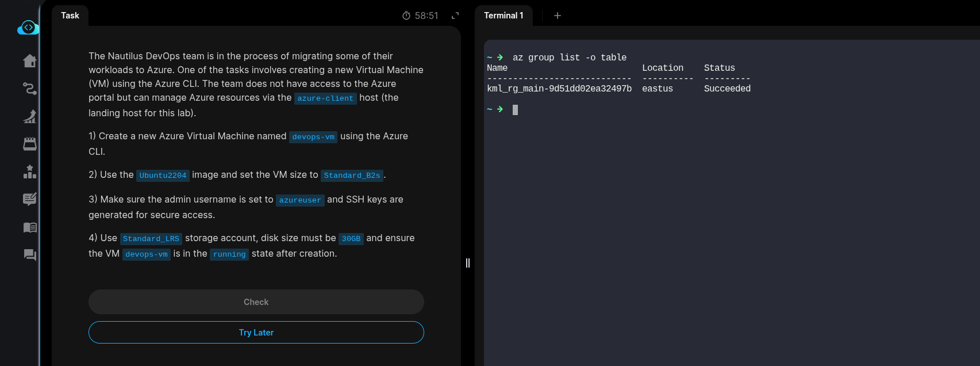The width and height of the screenshot is (980, 366).
Task: Add a new terminal tab
Action: 557,16
